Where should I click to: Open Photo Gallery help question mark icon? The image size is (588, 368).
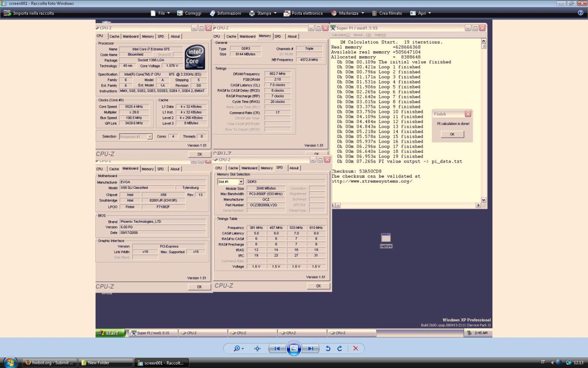(x=581, y=13)
